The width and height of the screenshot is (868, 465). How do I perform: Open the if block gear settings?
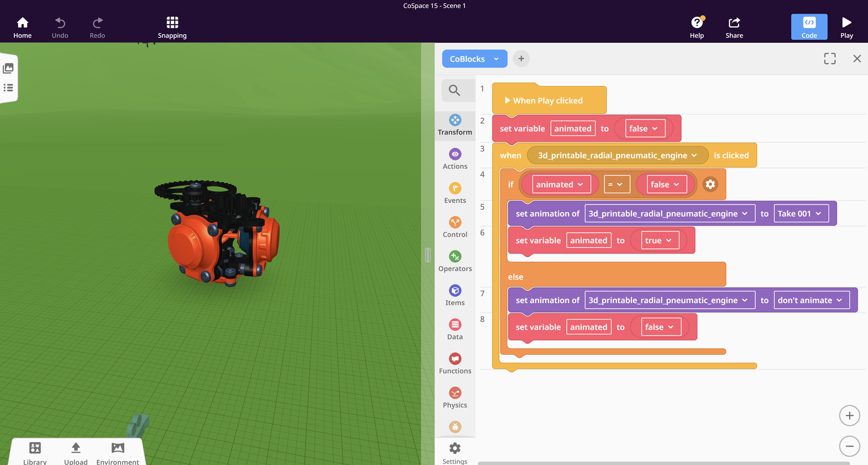[x=710, y=185]
